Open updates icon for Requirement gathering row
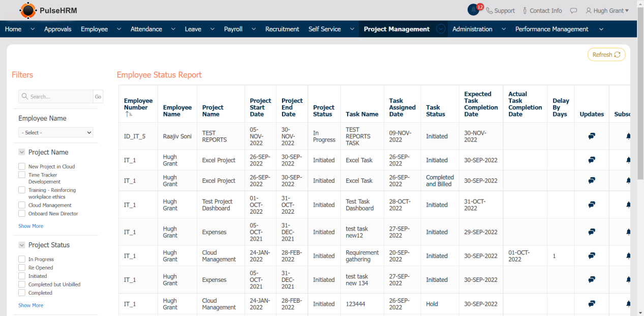The image size is (644, 316). click(592, 256)
